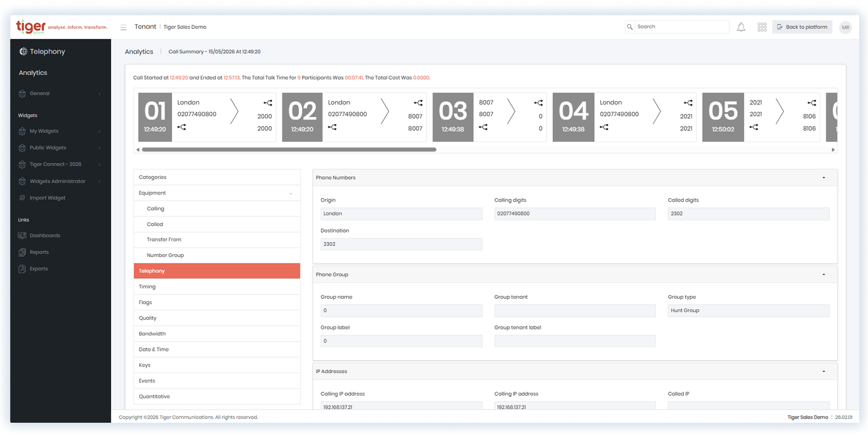Expand the General sidebar section
Image resolution: width=868 pixels, height=437 pixels.
[x=60, y=93]
